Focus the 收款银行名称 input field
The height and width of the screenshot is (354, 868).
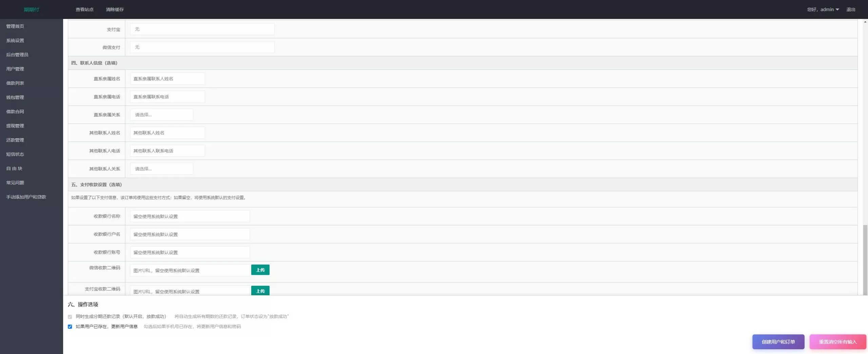pyautogui.click(x=190, y=216)
